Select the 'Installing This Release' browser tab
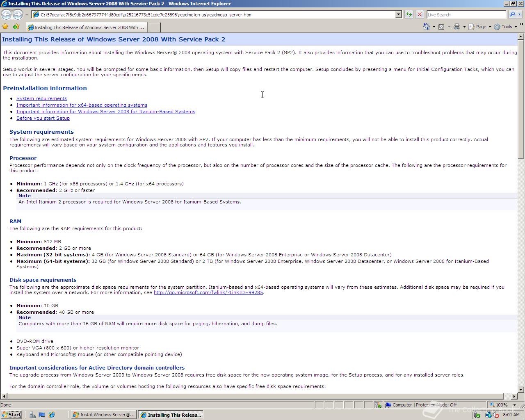 point(86,27)
